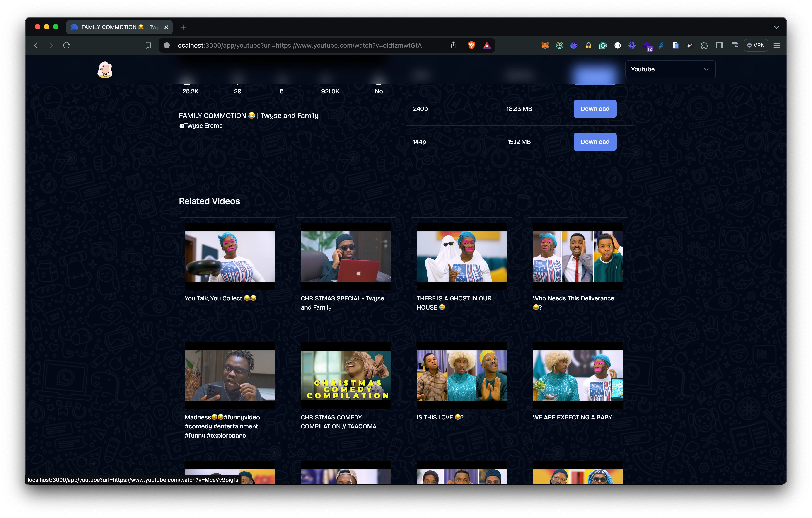812x518 pixels.
Task: Download the 144p version
Action: pyautogui.click(x=595, y=142)
